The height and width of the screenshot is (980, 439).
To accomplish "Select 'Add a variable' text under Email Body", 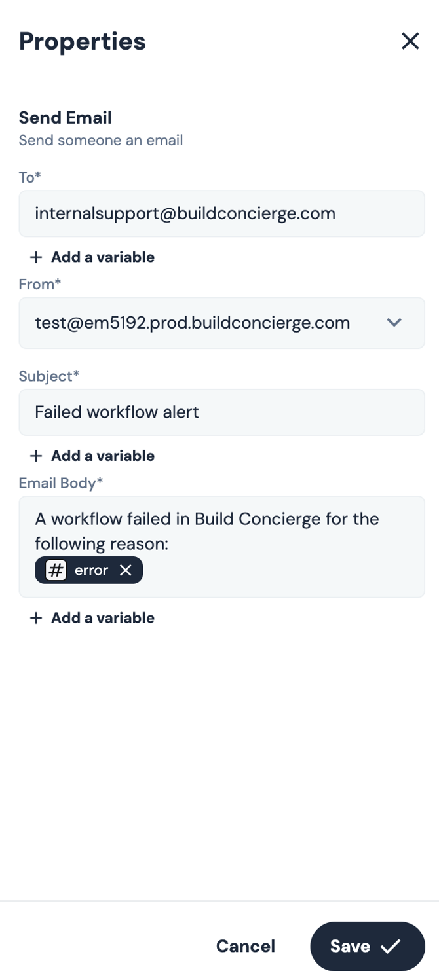I will 103,618.
